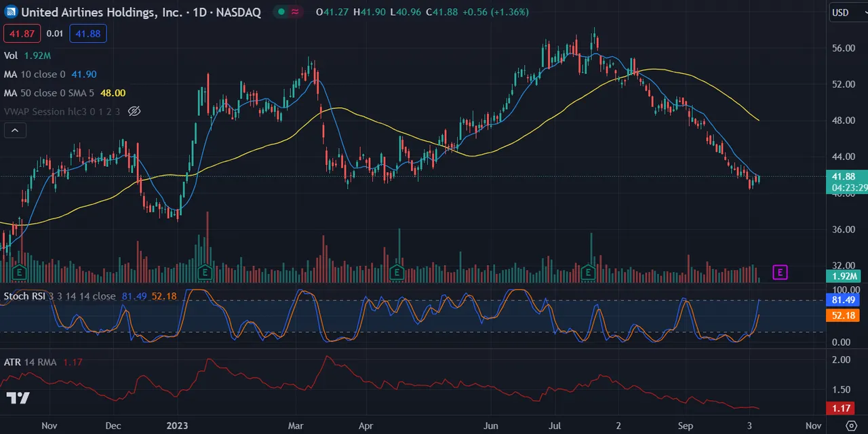Click the close price C41.88 value
The height and width of the screenshot is (434, 868).
441,12
